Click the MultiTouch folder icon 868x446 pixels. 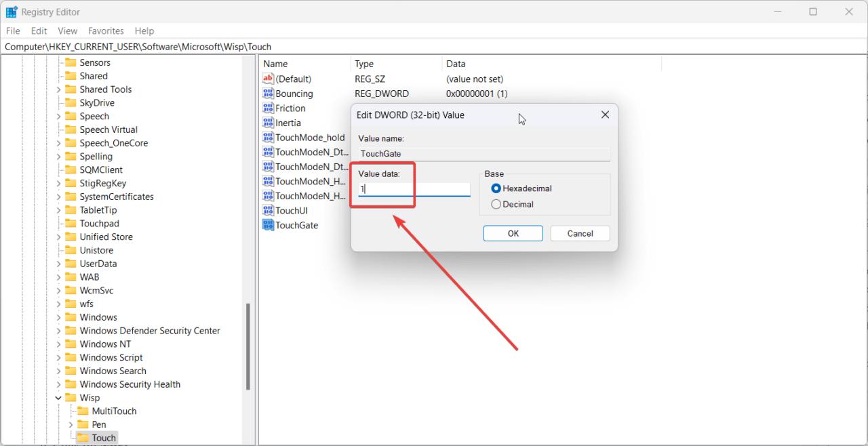pyautogui.click(x=83, y=411)
